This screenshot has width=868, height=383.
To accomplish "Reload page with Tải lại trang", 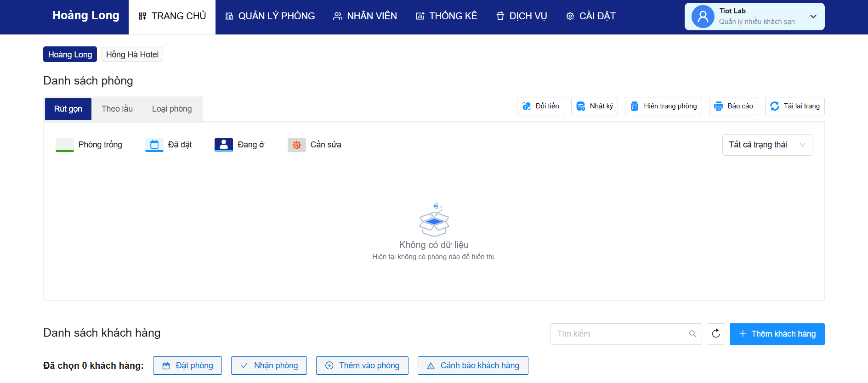I will tap(794, 106).
